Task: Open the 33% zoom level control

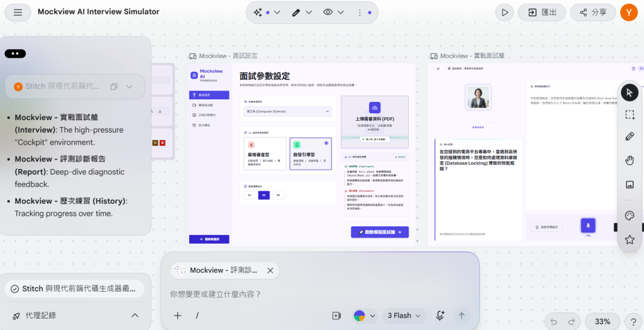Action: point(602,321)
